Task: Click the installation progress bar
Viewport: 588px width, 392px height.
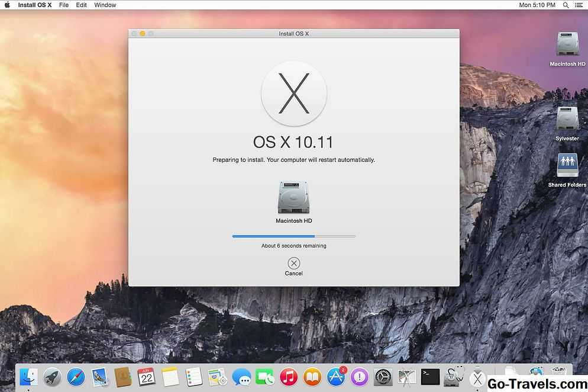Action: click(x=293, y=236)
